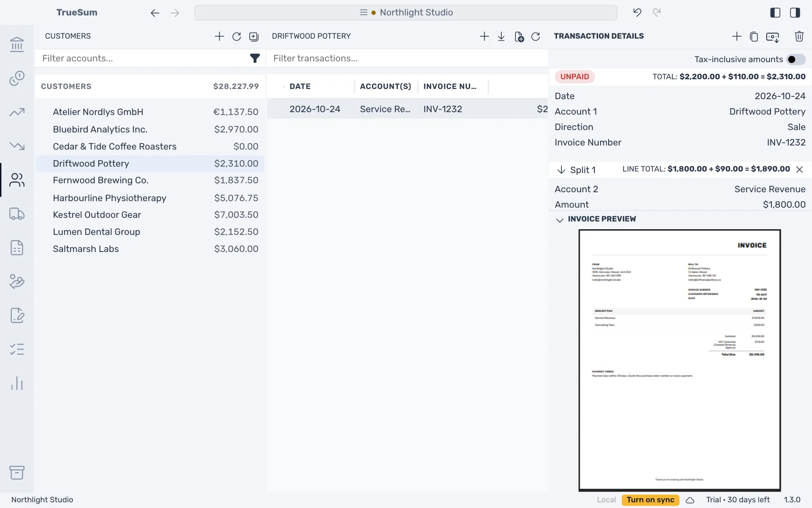Open the upward trend income icon
812x508 pixels.
click(x=17, y=112)
